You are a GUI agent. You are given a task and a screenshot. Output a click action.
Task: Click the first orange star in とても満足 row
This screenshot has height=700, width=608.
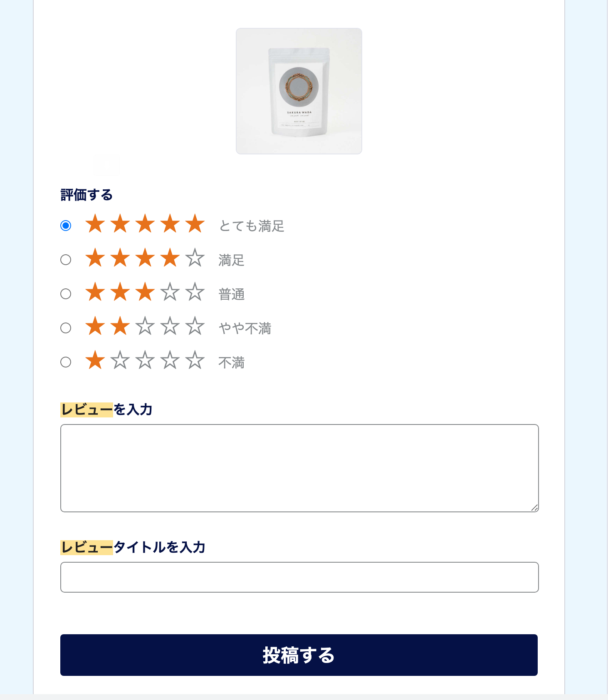[x=95, y=224]
